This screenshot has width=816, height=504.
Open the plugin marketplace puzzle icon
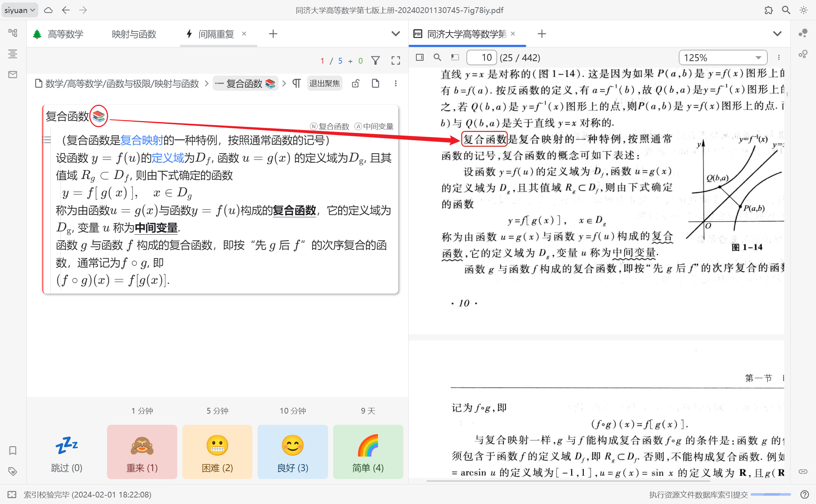pyautogui.click(x=769, y=10)
